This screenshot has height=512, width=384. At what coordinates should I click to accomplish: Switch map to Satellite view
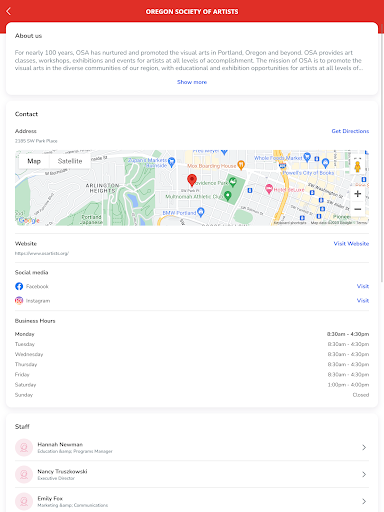(x=70, y=161)
